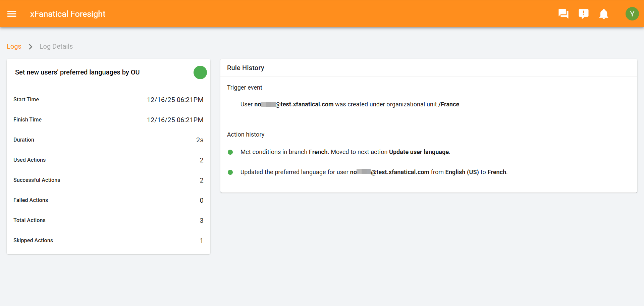Click the Start Time timestamp value
The height and width of the screenshot is (306, 644).
coord(175,99)
